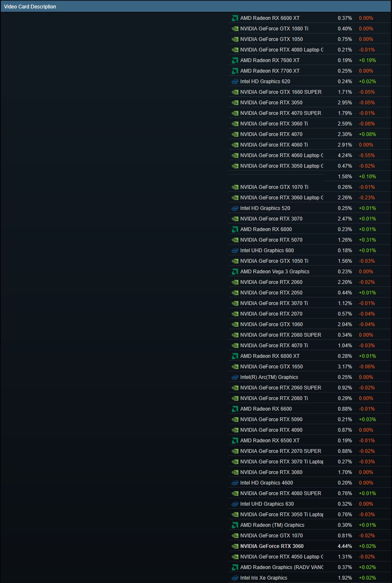
Task: Select the NVIDIA GeForce GTX 1050 name
Action: click(x=271, y=39)
